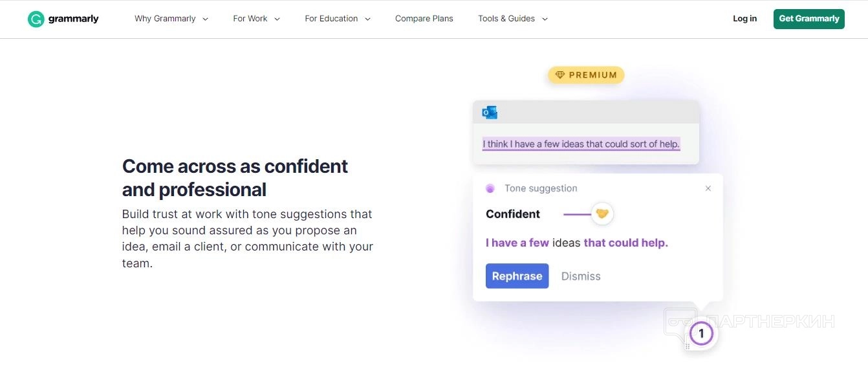868x378 pixels.
Task: Click the drag handle beside counter badge
Action: pos(688,346)
